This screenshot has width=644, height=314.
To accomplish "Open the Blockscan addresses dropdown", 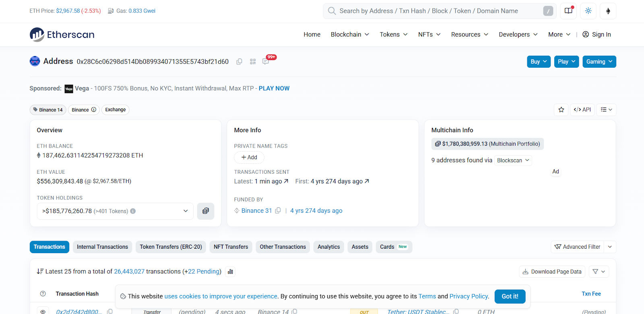I will (x=513, y=160).
